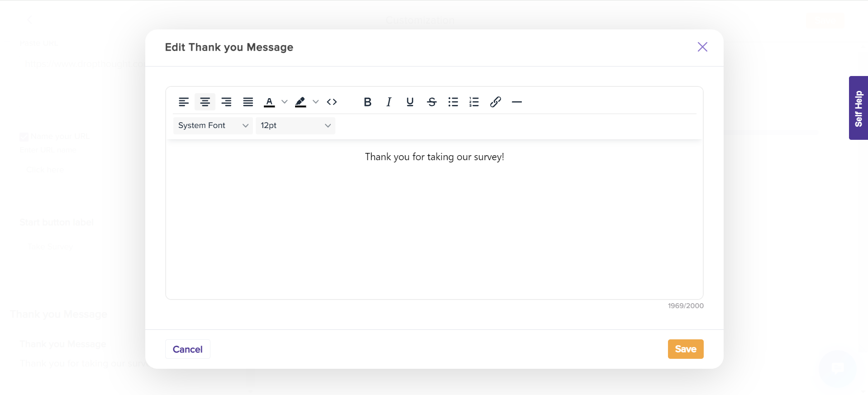Expand highlight color options arrow
This screenshot has width=868, height=395.
click(x=316, y=102)
